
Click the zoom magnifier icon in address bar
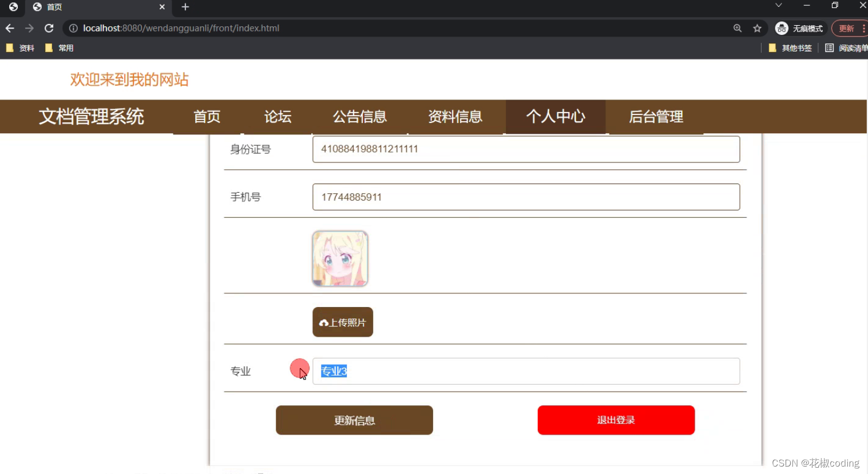737,27
